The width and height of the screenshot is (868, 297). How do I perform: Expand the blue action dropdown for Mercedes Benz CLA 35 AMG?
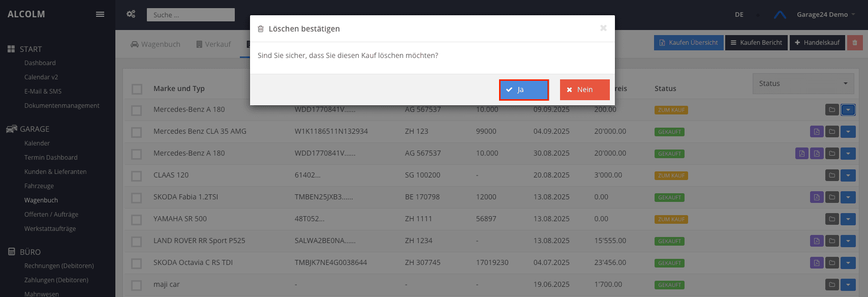coord(848,132)
